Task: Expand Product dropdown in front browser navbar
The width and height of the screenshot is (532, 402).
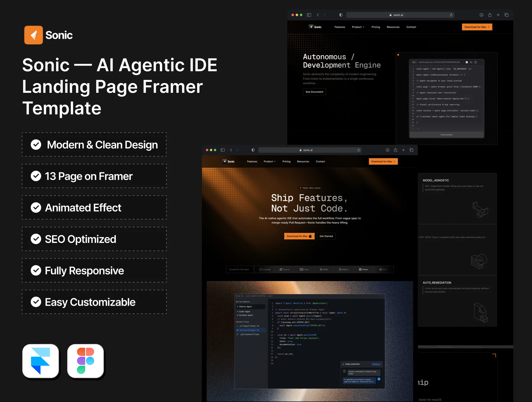Action: [x=270, y=161]
